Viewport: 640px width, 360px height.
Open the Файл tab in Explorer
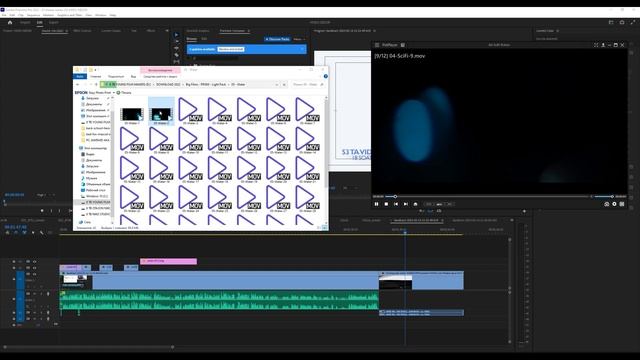point(80,76)
